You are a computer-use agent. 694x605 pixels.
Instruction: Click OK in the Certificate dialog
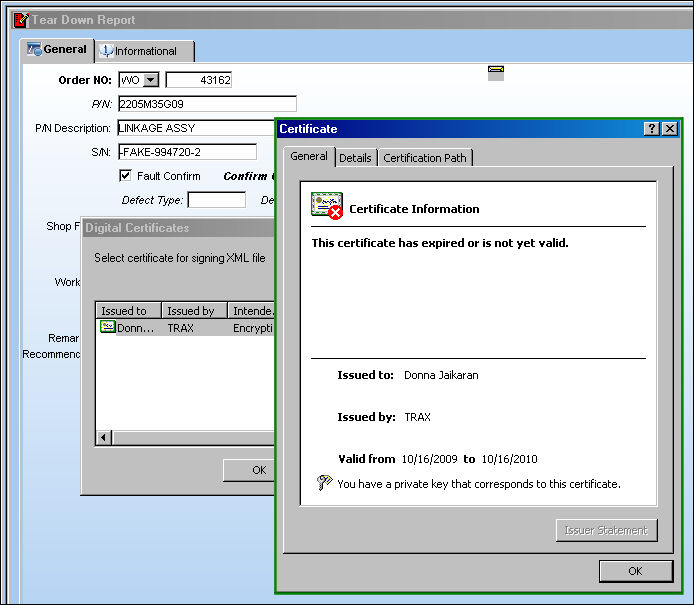point(636,571)
